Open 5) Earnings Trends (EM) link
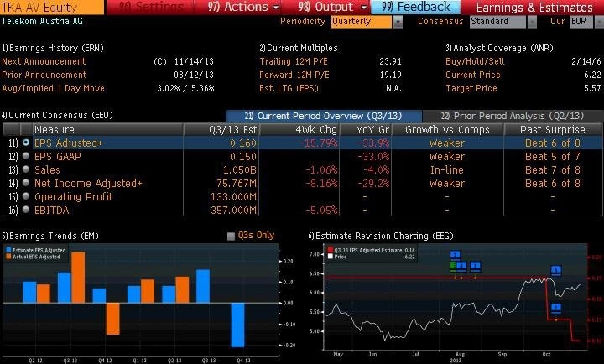 click(50, 236)
